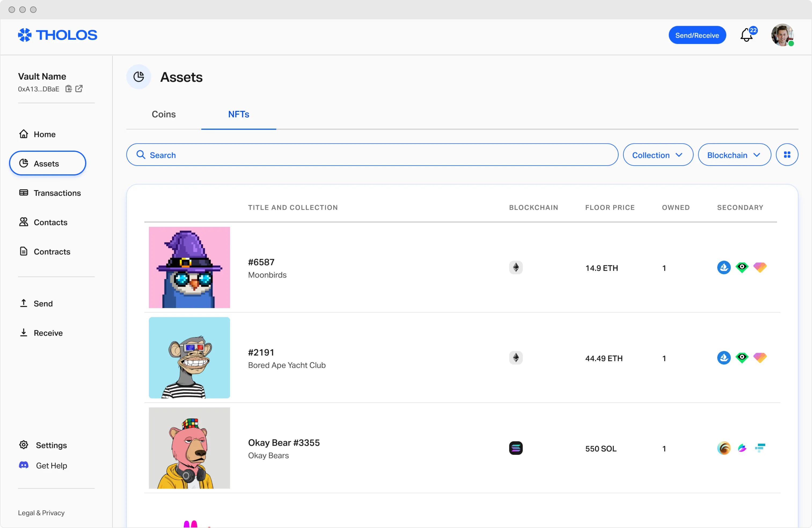Open Transactions in the sidebar
The height and width of the screenshot is (528, 812).
(50, 193)
